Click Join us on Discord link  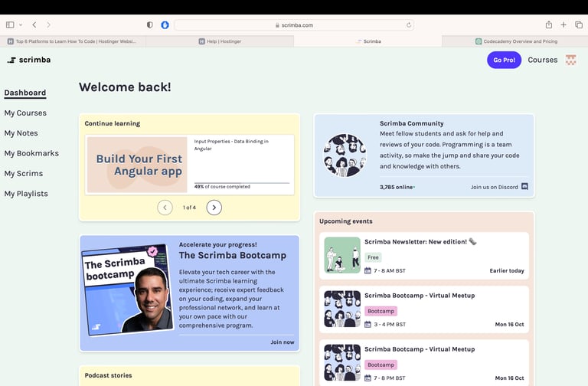click(495, 187)
